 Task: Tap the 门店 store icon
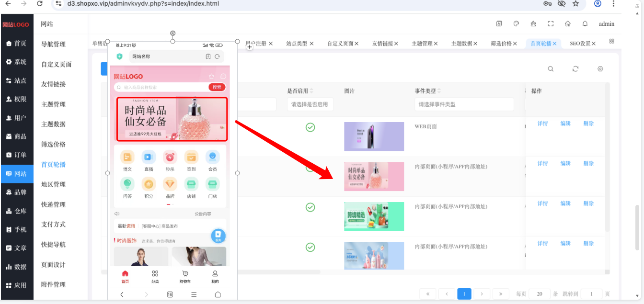[x=213, y=184]
